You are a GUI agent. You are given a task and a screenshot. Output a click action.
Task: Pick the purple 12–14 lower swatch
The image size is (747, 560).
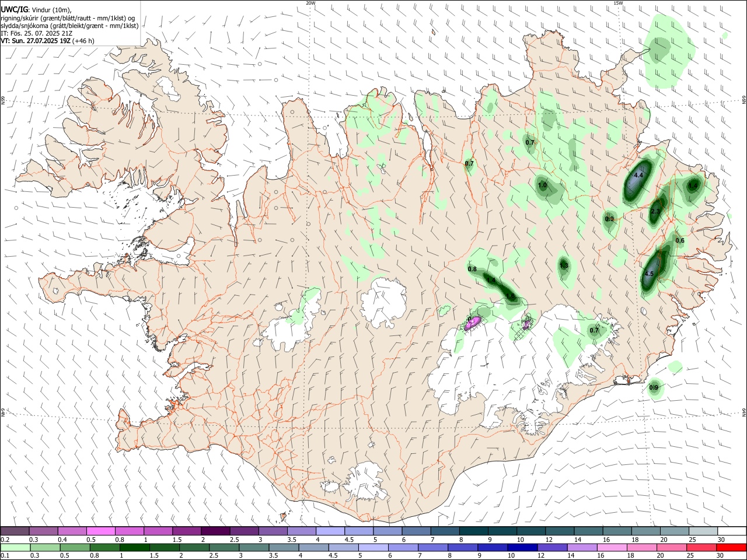[x=552, y=547]
